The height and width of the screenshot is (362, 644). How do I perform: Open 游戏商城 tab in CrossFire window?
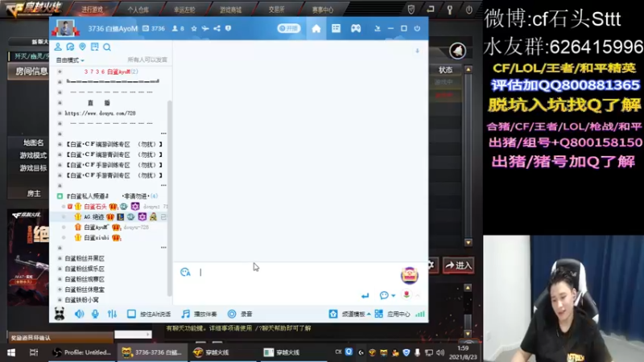pyautogui.click(x=230, y=10)
